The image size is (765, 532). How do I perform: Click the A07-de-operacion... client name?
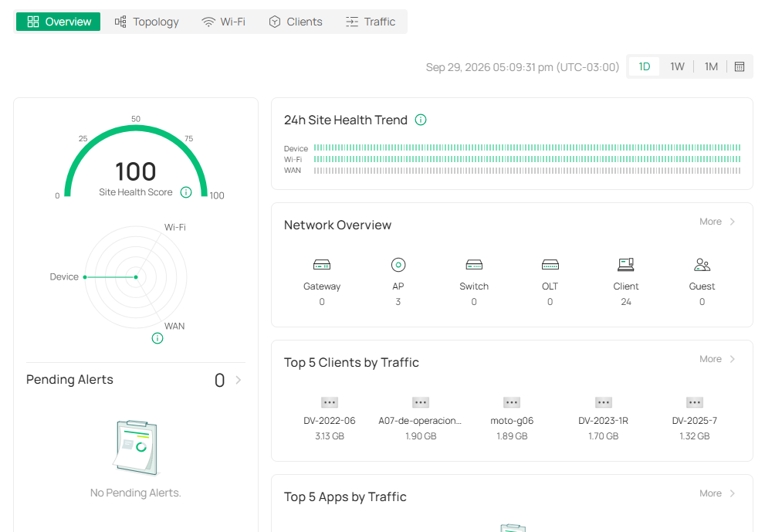pos(420,421)
